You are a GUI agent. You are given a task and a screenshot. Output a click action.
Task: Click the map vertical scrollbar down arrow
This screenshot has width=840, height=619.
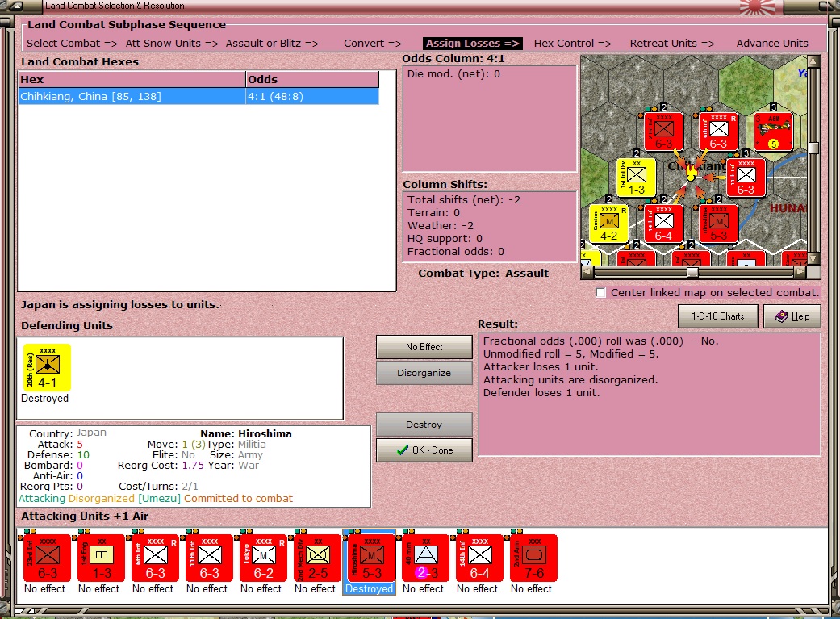point(813,259)
